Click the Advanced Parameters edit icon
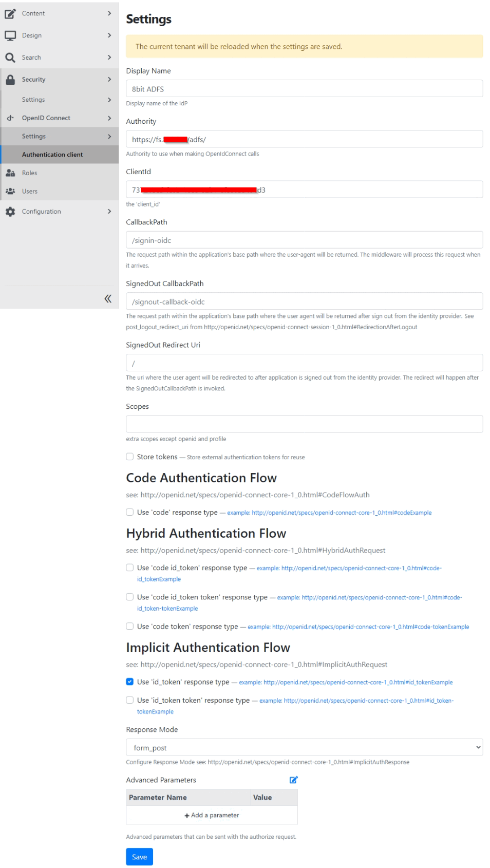This screenshot has width=490, height=868. point(294,779)
